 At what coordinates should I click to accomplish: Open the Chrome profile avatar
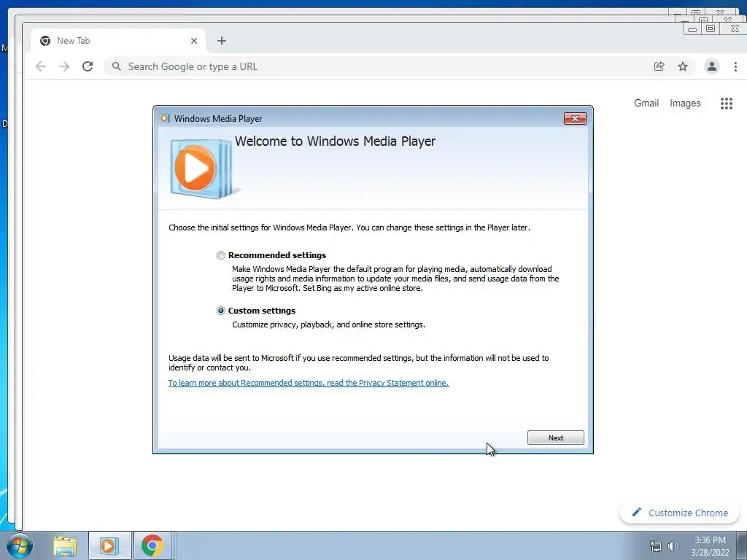click(x=712, y=66)
